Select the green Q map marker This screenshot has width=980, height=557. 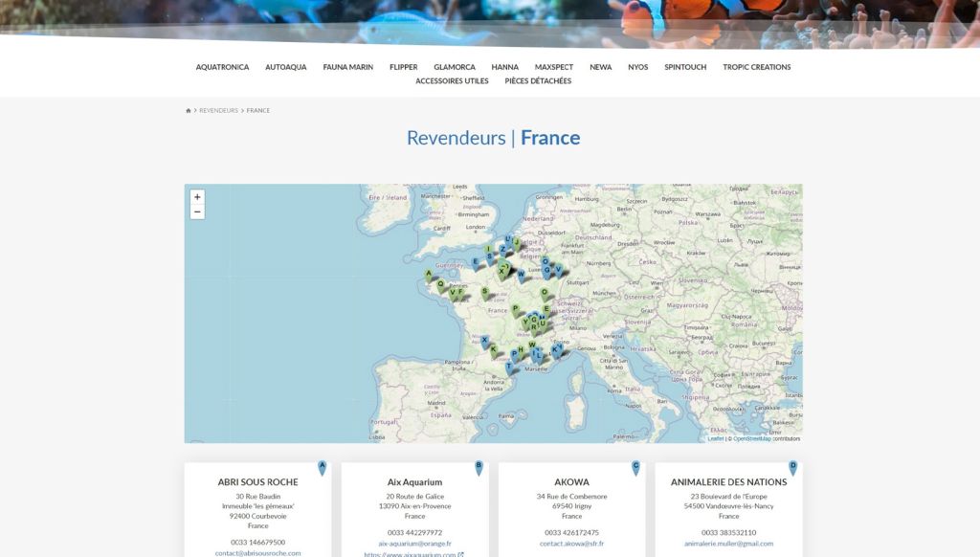point(440,286)
